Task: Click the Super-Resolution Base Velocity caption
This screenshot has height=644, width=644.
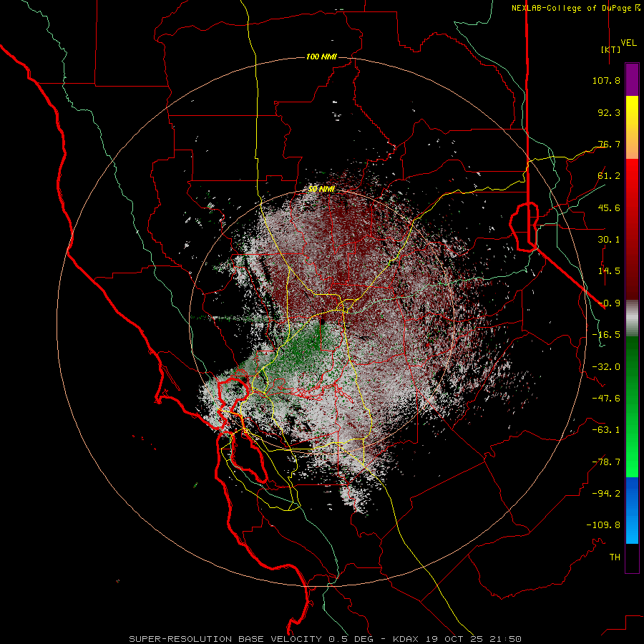Action: [326, 639]
